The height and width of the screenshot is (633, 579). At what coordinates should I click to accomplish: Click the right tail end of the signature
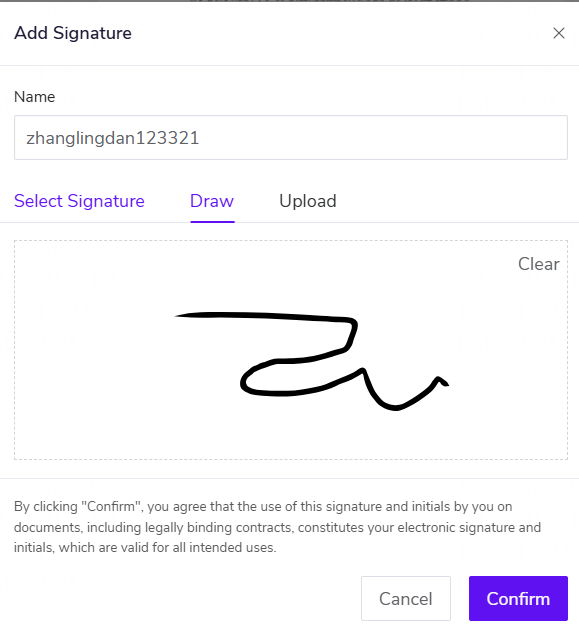coord(443,382)
